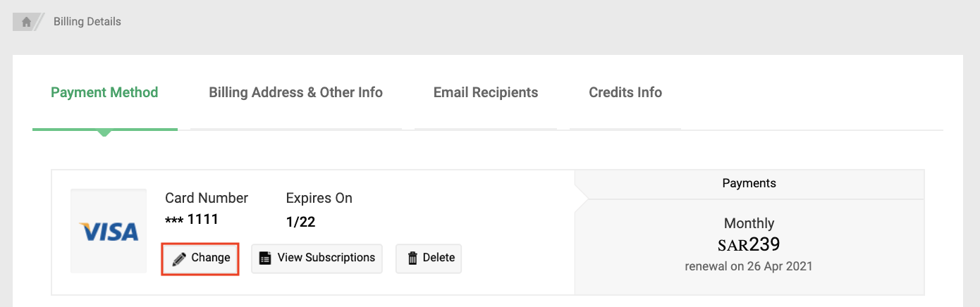Viewport: 980px width, 307px height.
Task: Switch to Billing Address & Other Info tab
Action: pyautogui.click(x=295, y=93)
